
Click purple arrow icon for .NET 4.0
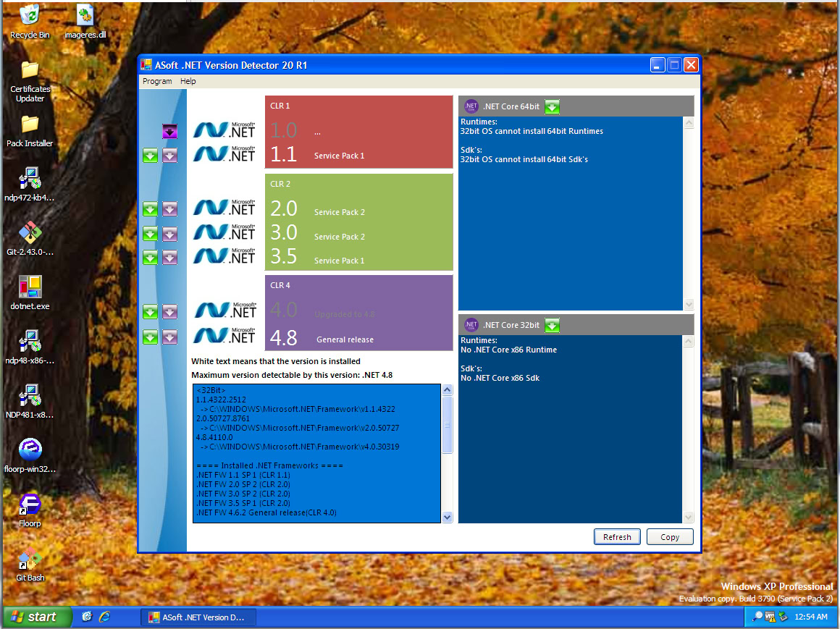170,311
